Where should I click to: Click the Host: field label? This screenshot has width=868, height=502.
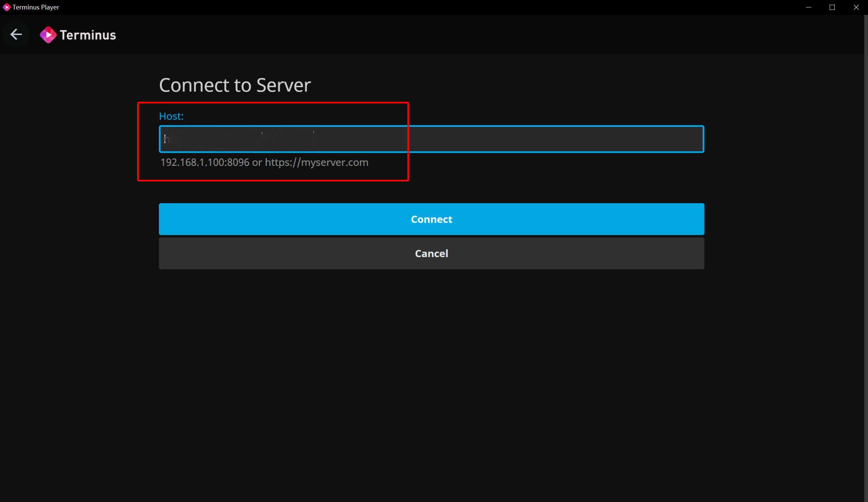click(x=171, y=116)
